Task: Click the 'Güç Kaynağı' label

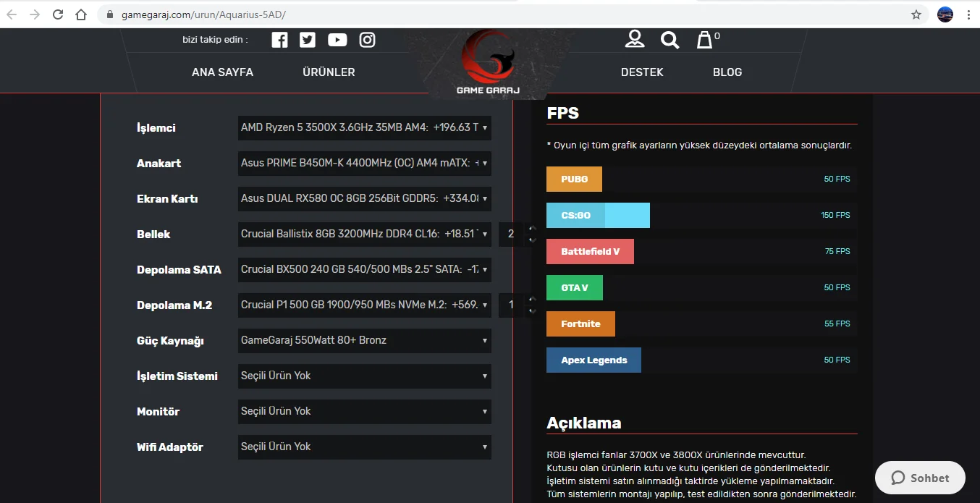Action: pos(170,341)
